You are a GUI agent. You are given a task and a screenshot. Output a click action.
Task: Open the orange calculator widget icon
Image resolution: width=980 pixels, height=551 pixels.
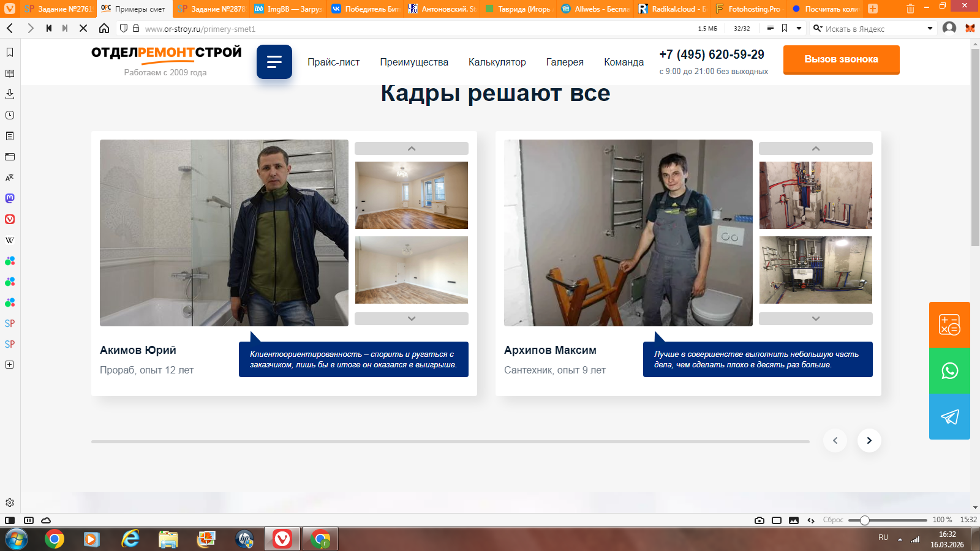pyautogui.click(x=949, y=324)
